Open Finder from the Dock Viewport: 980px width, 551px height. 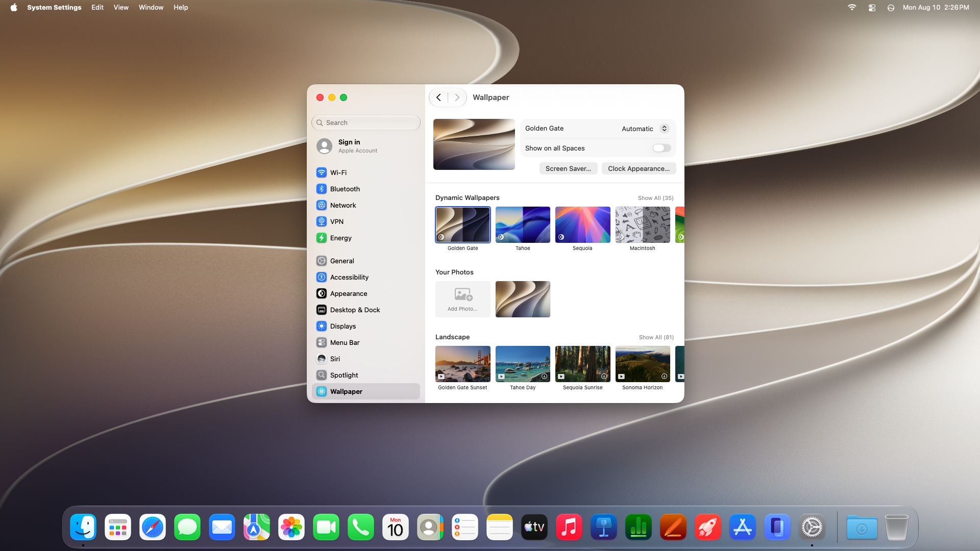83,527
